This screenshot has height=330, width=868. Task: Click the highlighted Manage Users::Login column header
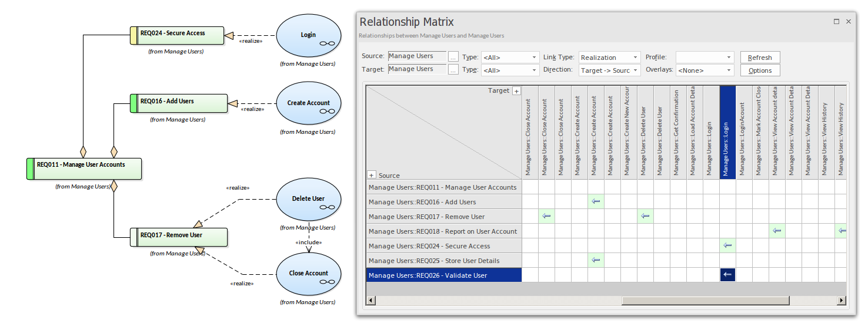[727, 132]
